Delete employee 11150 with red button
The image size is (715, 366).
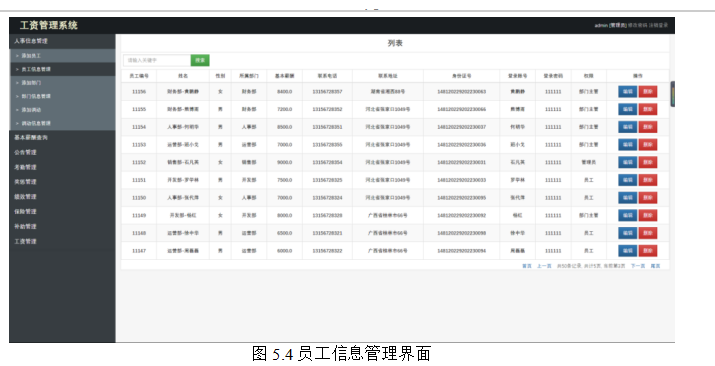tap(648, 198)
